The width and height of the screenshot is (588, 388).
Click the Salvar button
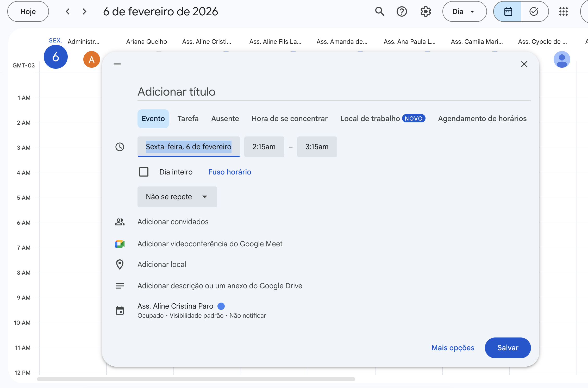point(508,348)
